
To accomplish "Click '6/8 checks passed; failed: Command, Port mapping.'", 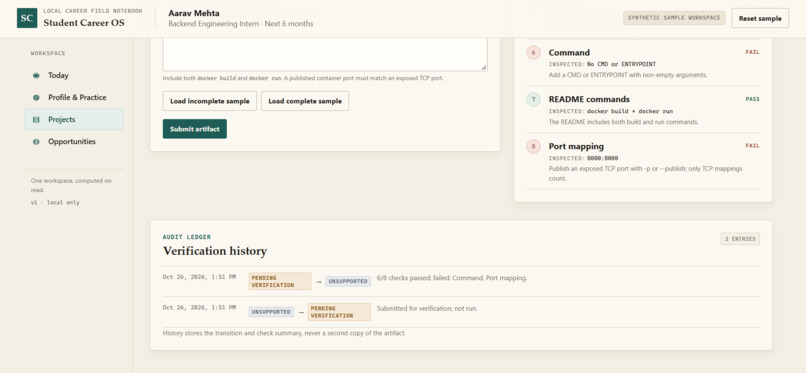I will click(452, 278).
